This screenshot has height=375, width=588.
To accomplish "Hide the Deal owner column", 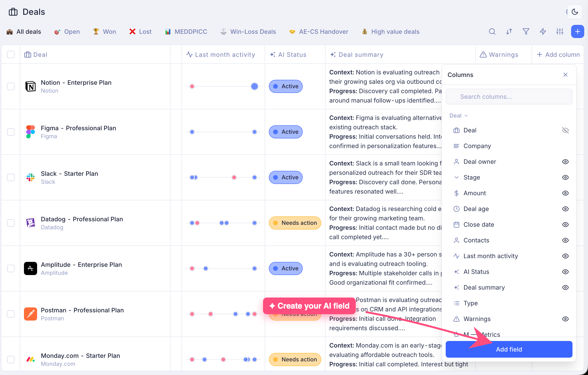I will [565, 162].
